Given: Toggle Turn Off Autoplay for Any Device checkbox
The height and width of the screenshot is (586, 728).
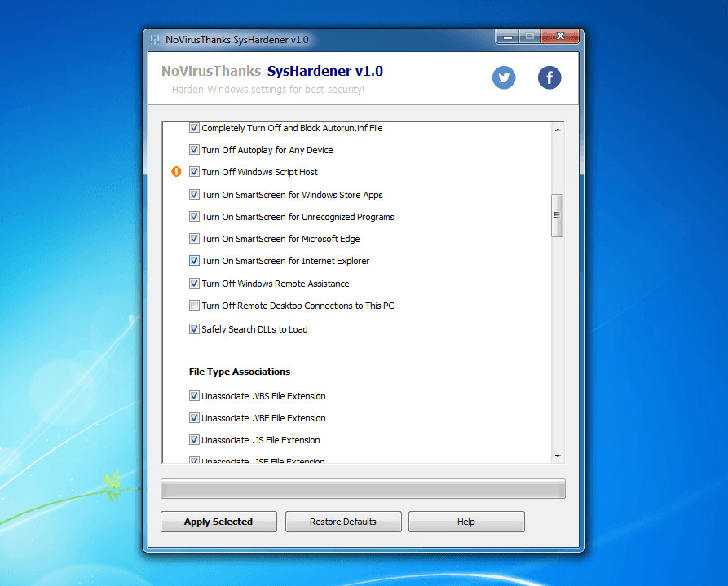Looking at the screenshot, I should tap(194, 149).
